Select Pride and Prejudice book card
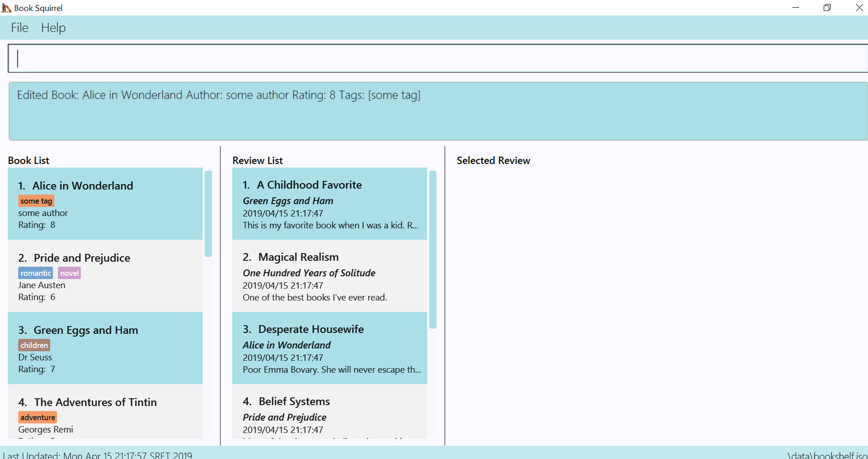Viewport: 868px width, 459px height. tap(105, 276)
